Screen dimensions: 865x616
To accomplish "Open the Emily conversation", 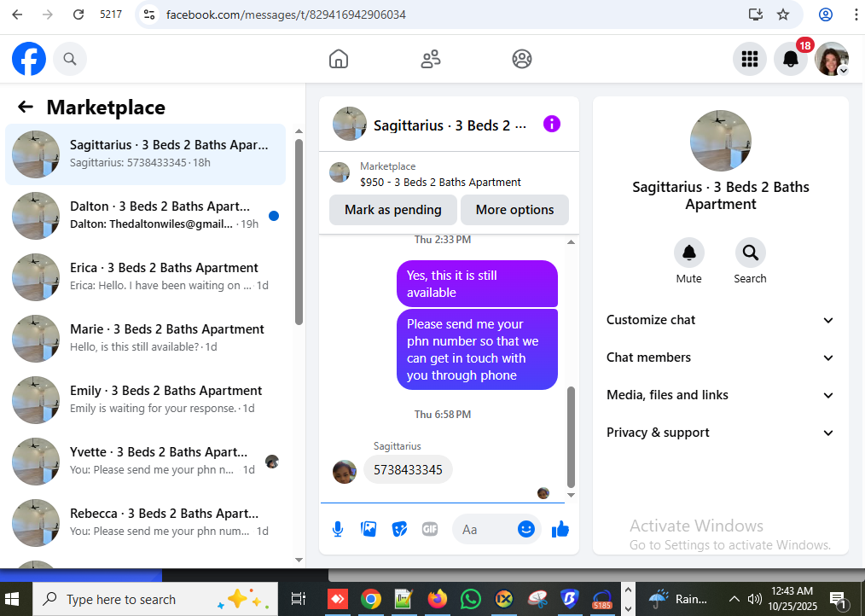I will click(x=146, y=399).
